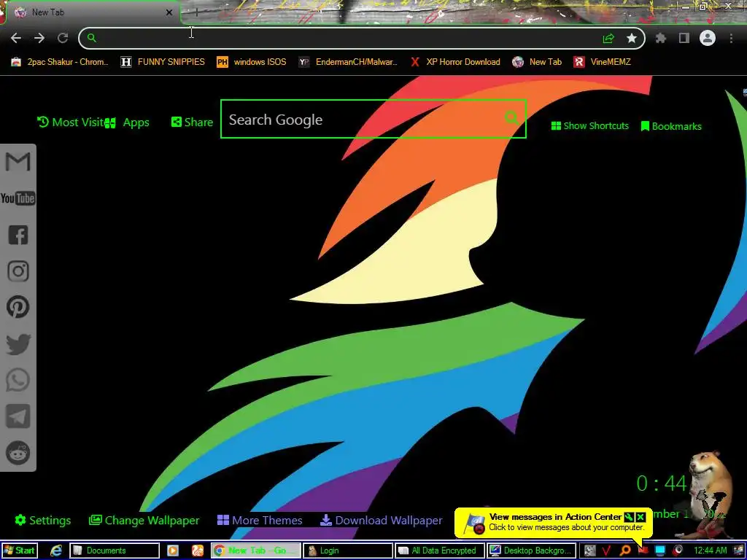
Task: Open the Apps menu
Action: (x=127, y=122)
